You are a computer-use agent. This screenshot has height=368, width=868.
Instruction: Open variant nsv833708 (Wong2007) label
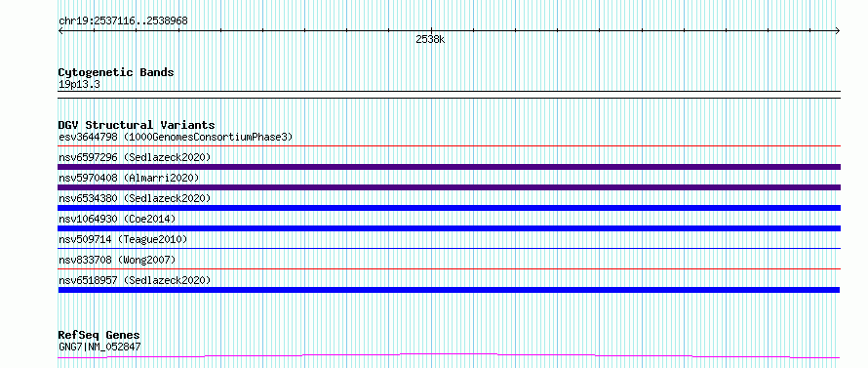117,260
